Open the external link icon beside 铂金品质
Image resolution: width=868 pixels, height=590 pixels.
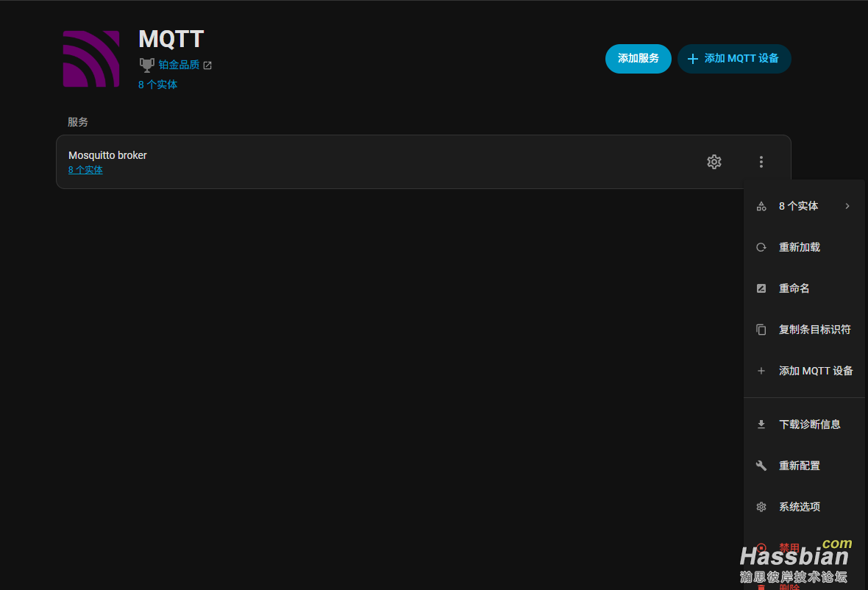207,65
